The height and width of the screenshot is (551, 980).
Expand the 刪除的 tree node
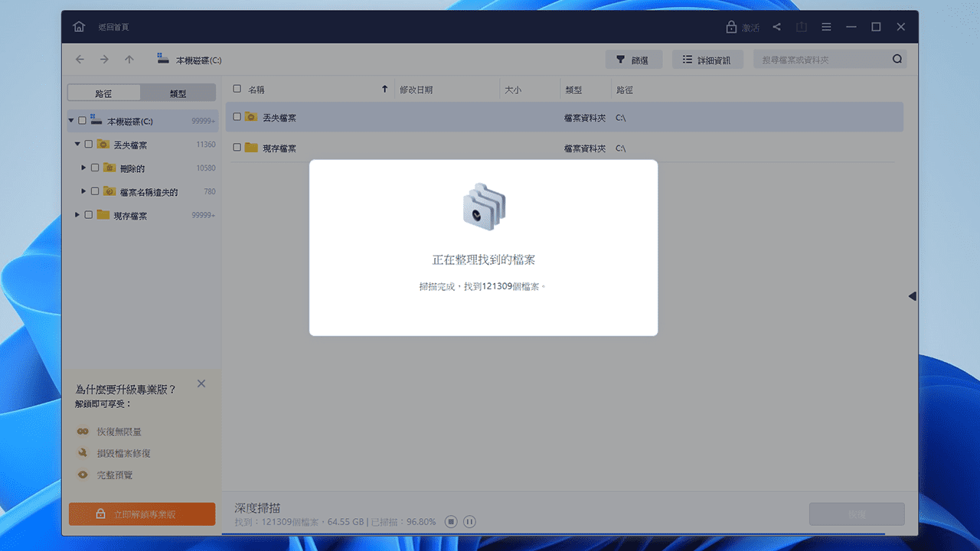click(x=84, y=168)
